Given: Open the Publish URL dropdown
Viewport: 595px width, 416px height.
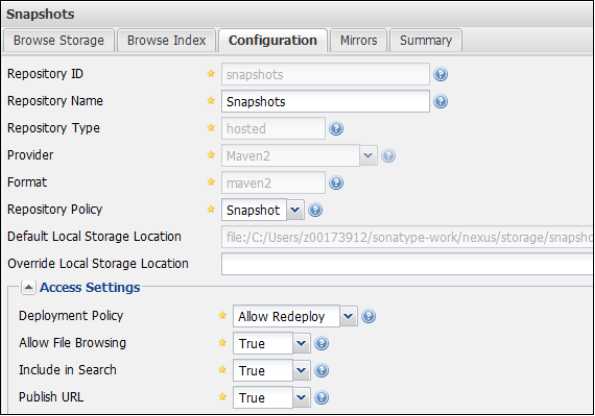Looking at the screenshot, I should click(301, 397).
